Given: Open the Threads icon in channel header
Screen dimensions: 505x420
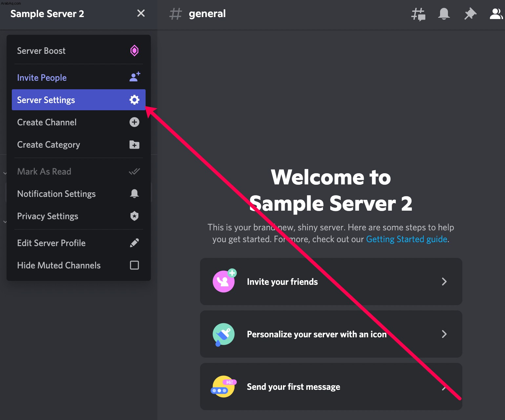Looking at the screenshot, I should click(418, 14).
